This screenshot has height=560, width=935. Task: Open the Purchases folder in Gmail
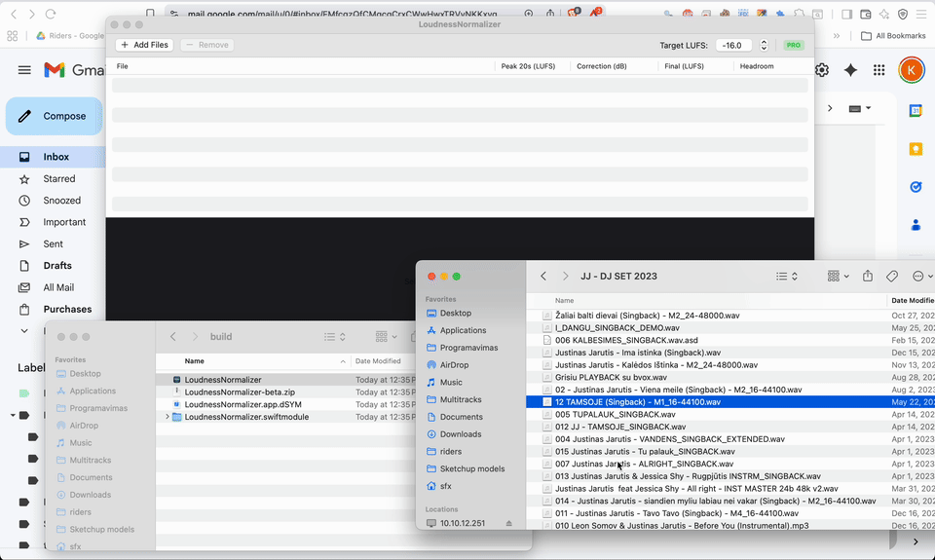pyautogui.click(x=67, y=309)
